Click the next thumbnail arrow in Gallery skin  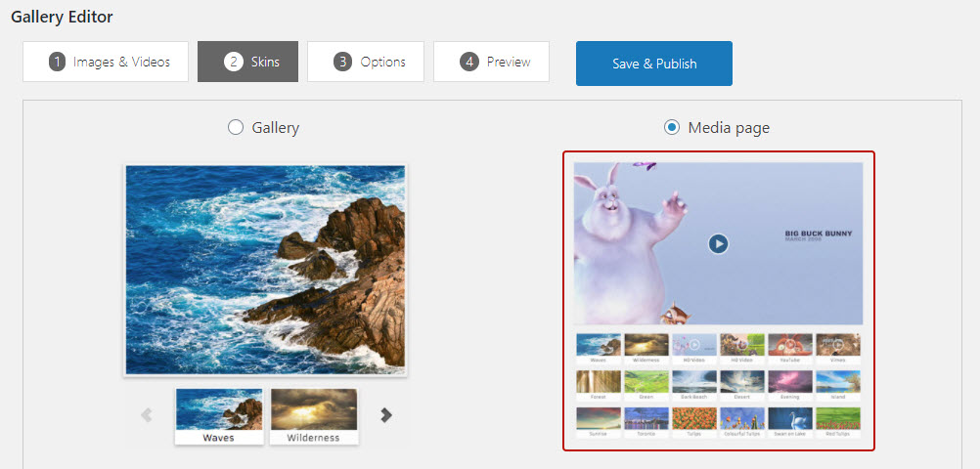tap(386, 414)
